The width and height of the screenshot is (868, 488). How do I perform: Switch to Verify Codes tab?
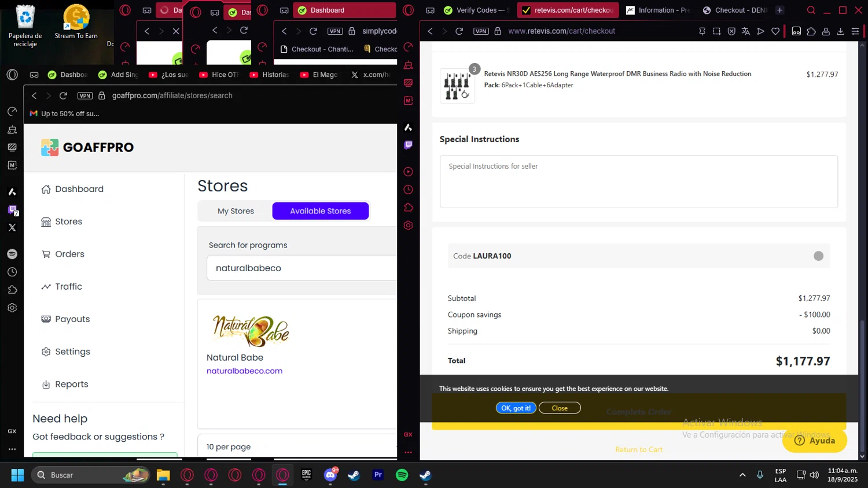coord(476,10)
